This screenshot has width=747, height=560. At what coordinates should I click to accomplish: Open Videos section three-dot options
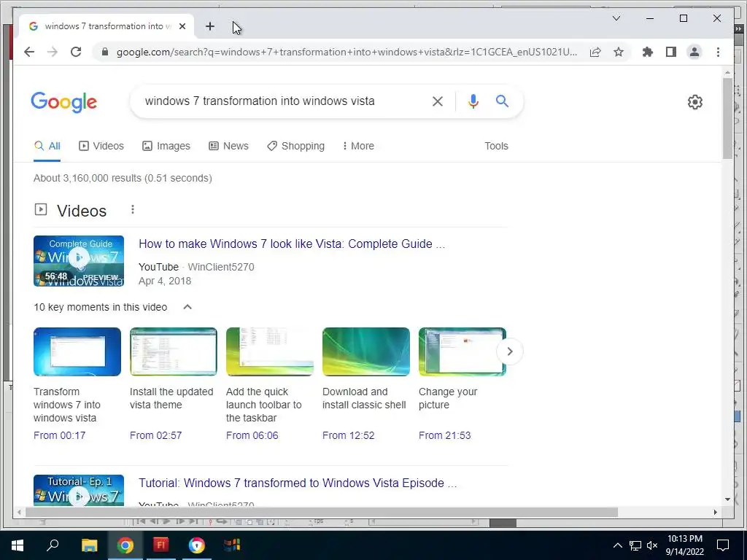point(133,209)
